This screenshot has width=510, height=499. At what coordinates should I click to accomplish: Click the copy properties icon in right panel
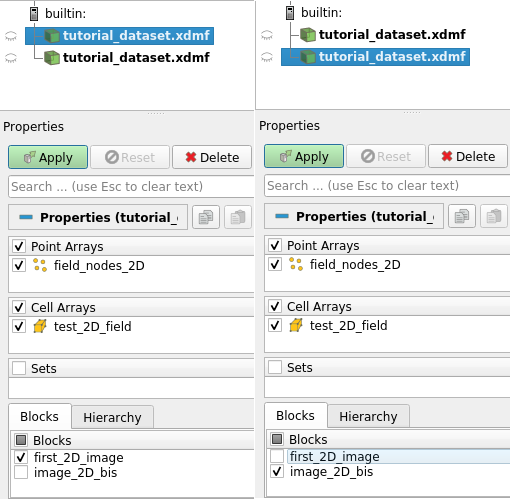click(x=462, y=216)
